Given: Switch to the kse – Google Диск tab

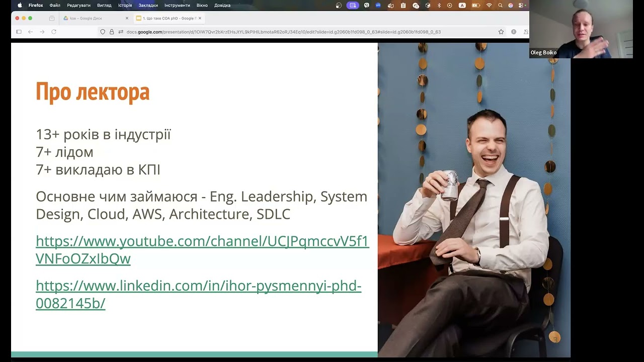Looking at the screenshot, I should [x=96, y=18].
